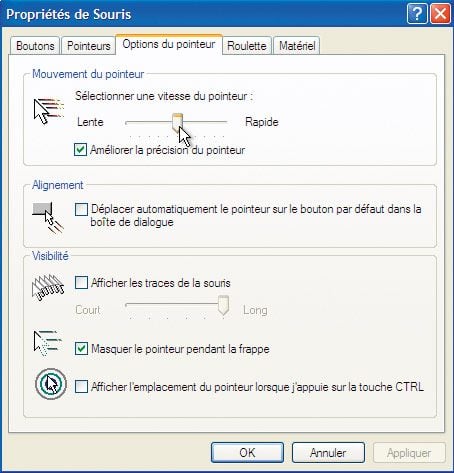Enable Déplacer automatiquement le pointeur checkbox
This screenshot has height=473, width=454.
click(81, 210)
